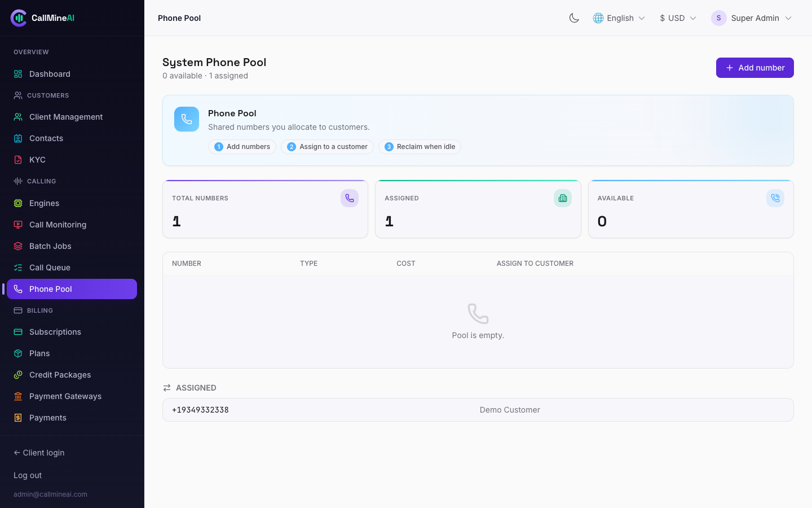This screenshot has height=508, width=812.
Task: Open Dashboard from the sidebar
Action: (72, 74)
